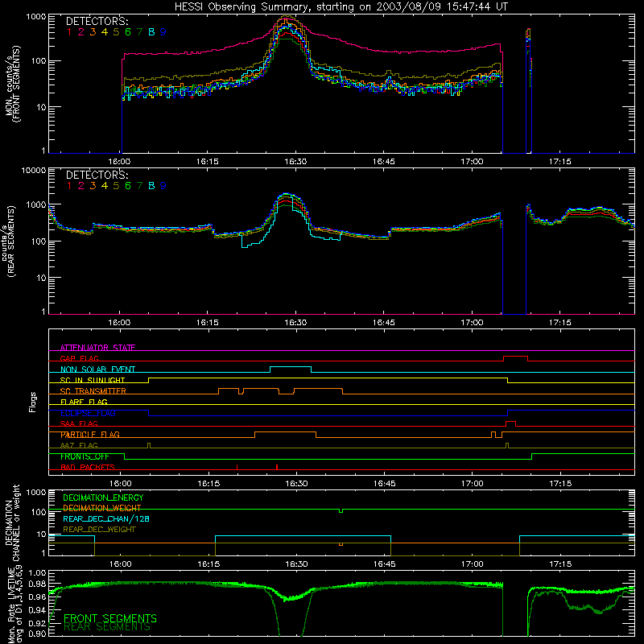Click the 17:00 tick under the Flags panel
This screenshot has height=644, width=644.
472,484
